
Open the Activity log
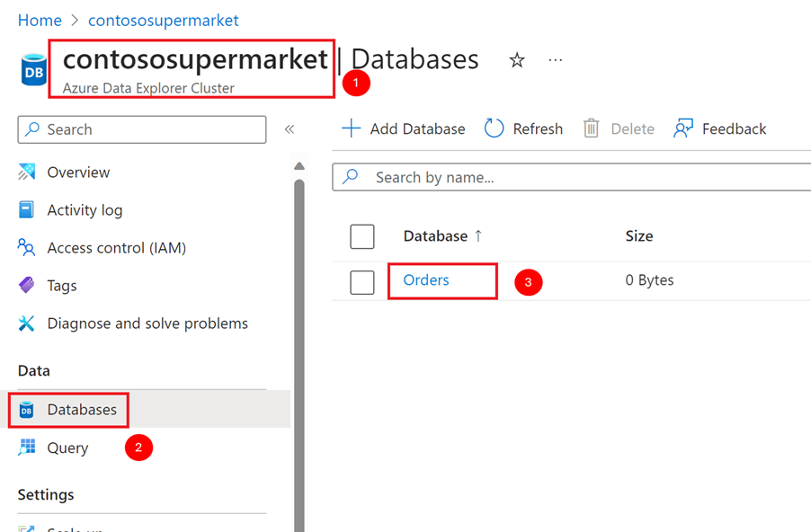(x=85, y=210)
